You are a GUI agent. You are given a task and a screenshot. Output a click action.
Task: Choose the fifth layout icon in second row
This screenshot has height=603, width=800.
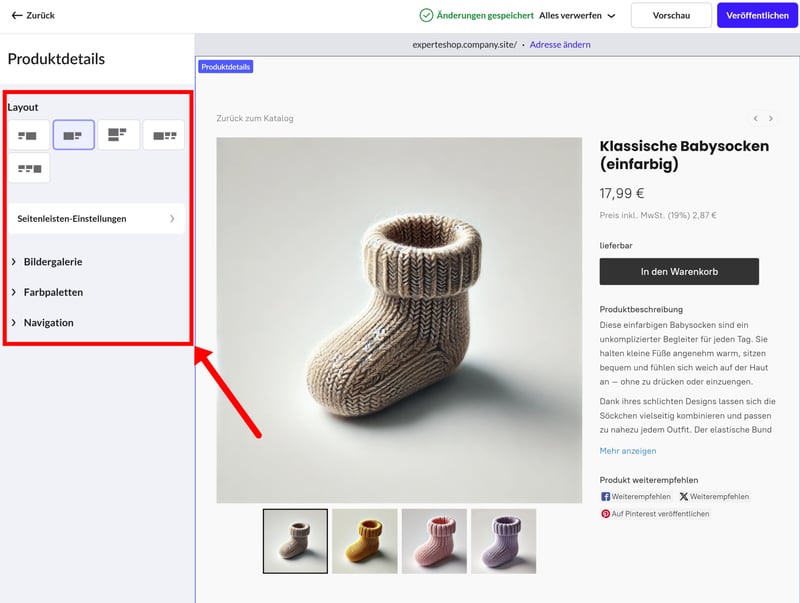pyautogui.click(x=28, y=168)
